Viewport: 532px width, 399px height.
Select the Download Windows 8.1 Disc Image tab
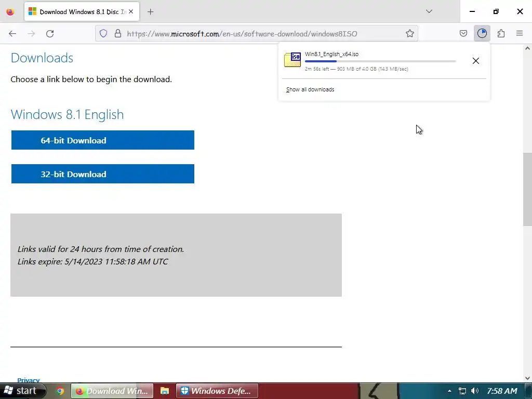coord(82,12)
